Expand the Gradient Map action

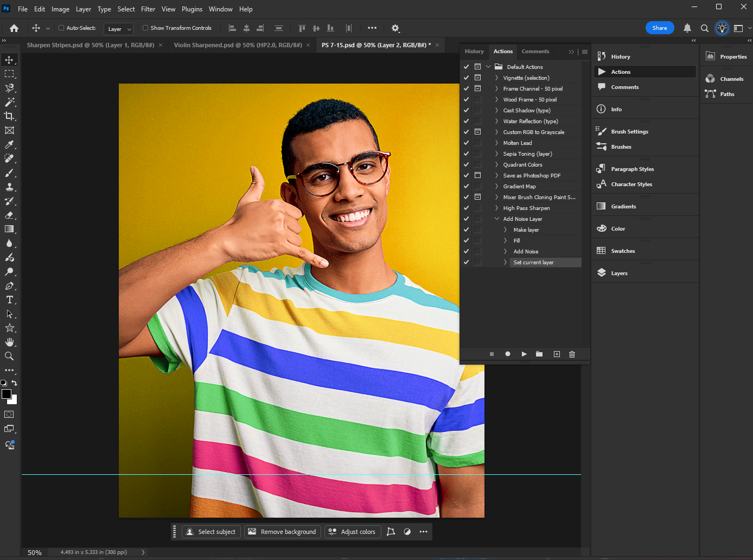(496, 187)
